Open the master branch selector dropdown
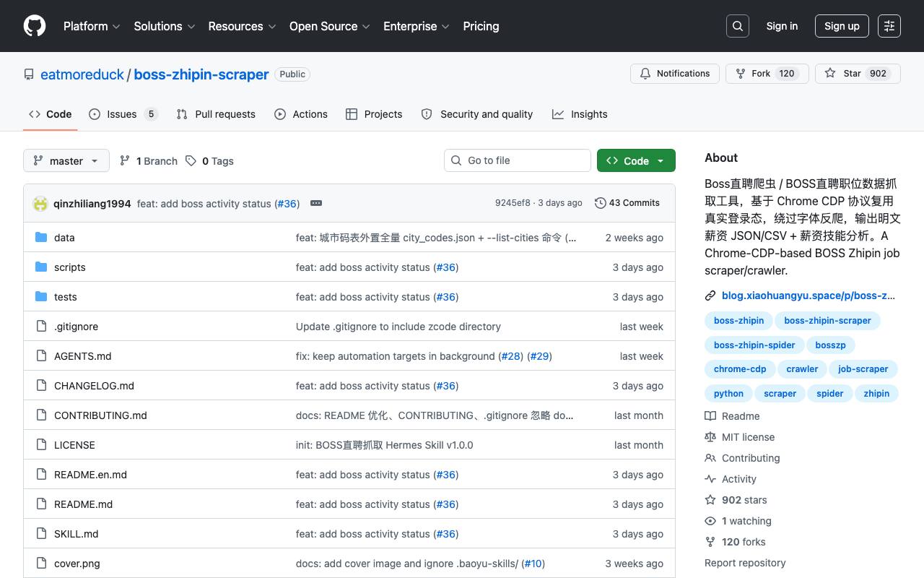Viewport: 924px width, 578px height. 66,160
